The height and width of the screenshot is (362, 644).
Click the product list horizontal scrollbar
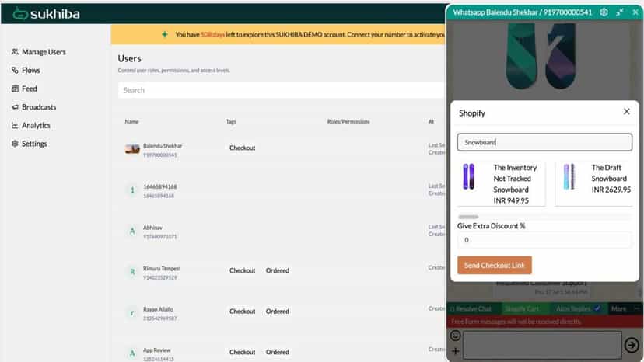[469, 217]
